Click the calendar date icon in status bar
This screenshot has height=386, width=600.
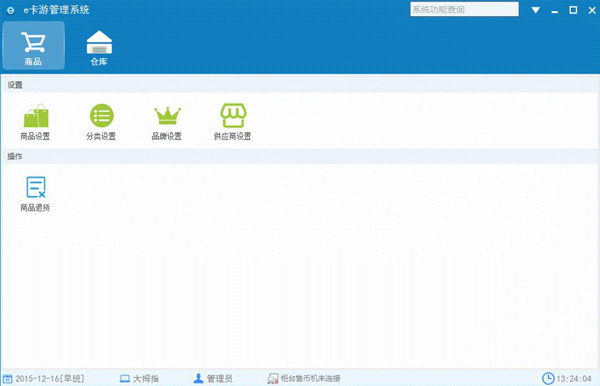7,379
